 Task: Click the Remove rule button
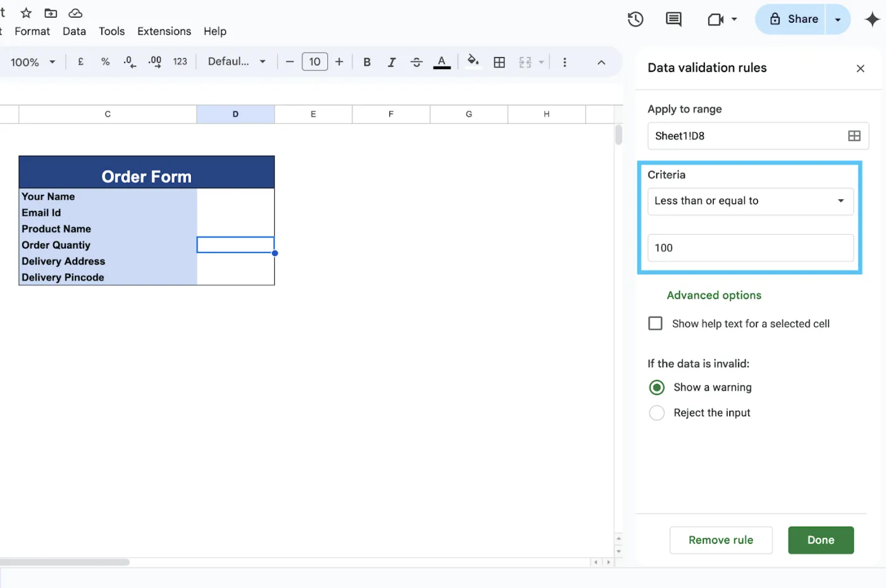click(x=721, y=540)
